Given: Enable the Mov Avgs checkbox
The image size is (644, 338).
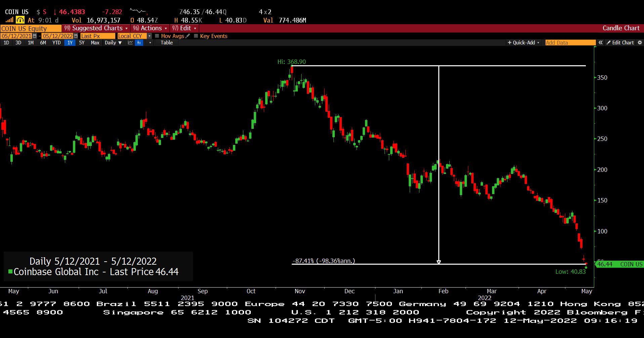Looking at the screenshot, I should 157,36.
